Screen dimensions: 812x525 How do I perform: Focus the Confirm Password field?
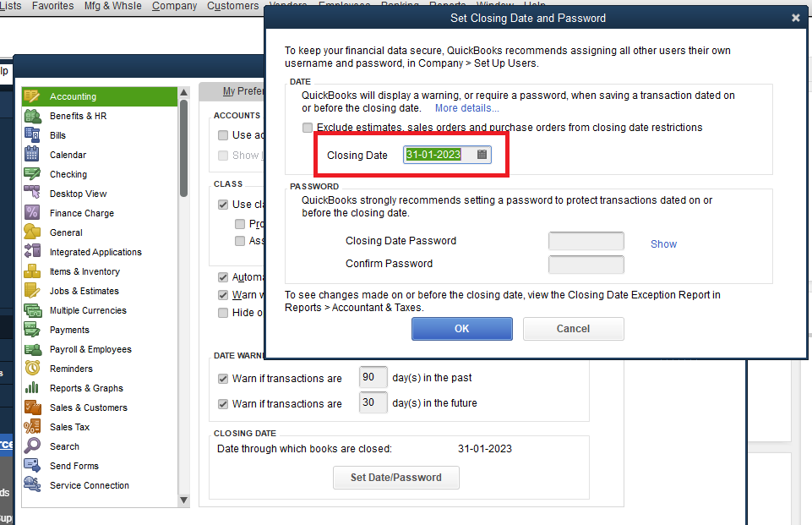point(586,265)
